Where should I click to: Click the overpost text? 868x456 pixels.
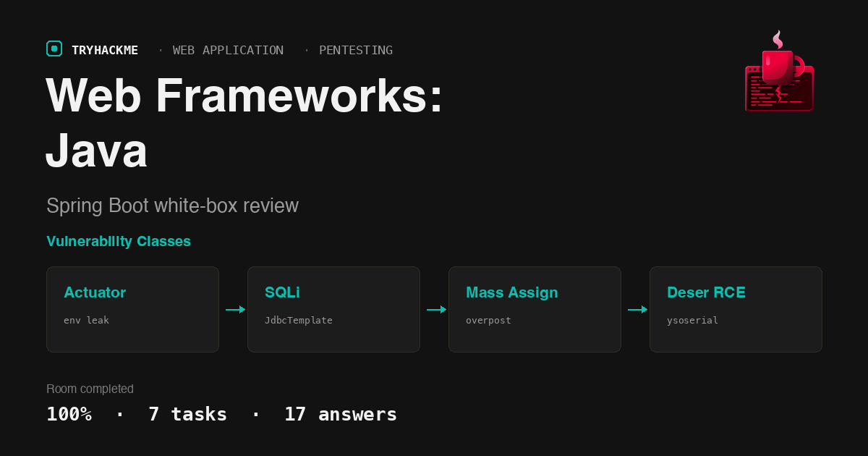(x=488, y=320)
